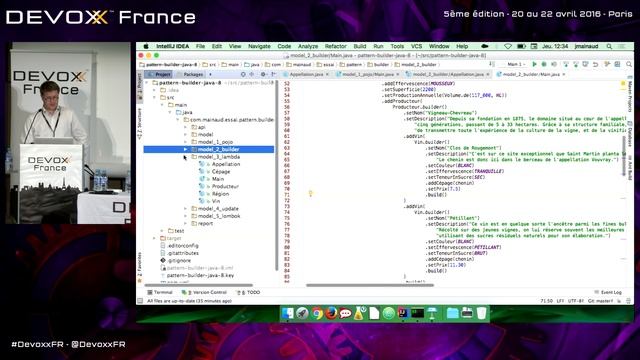Open Finder from the Dock
The height and width of the screenshot is (360, 640).
pos(288,313)
